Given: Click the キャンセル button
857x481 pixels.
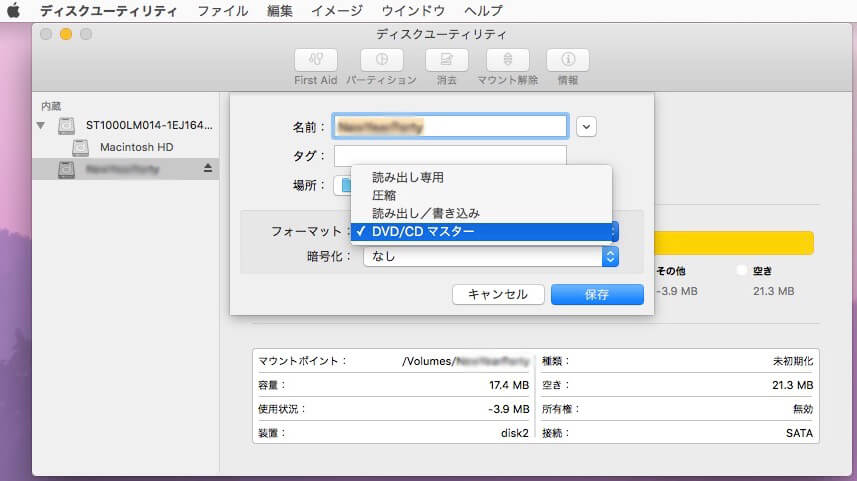Looking at the screenshot, I should click(497, 294).
